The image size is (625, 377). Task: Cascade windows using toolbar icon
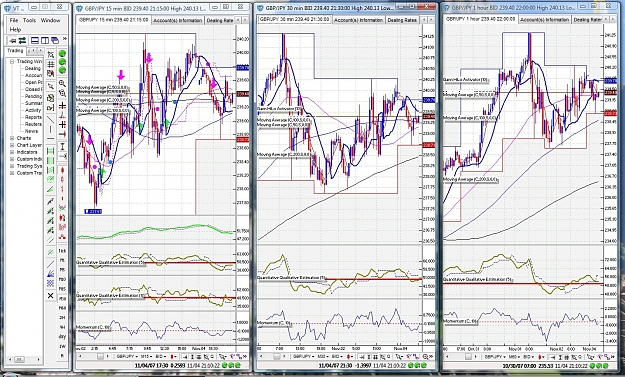pyautogui.click(x=55, y=40)
